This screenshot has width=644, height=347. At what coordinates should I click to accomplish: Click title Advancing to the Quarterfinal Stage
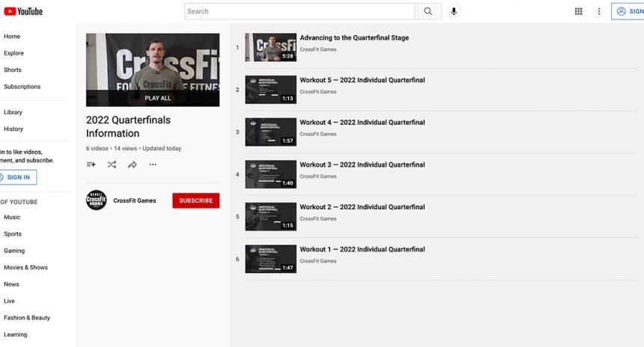click(354, 37)
